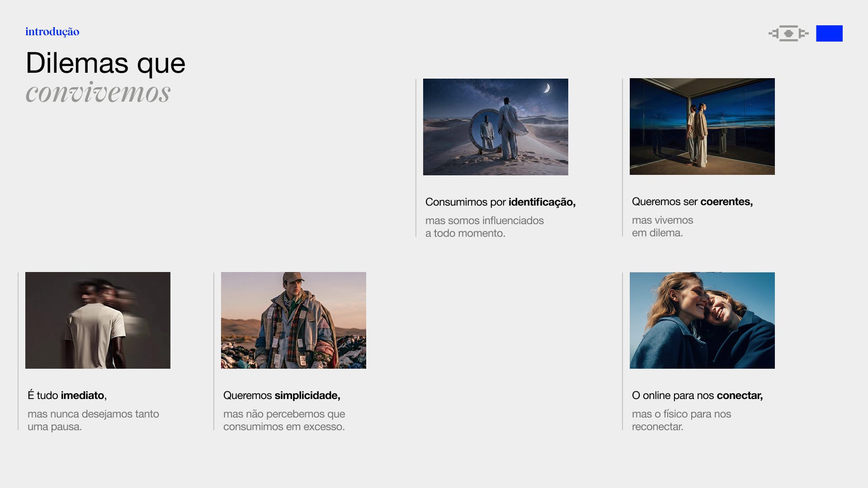
Task: Click "mas somos influenciados a todo momento." text
Action: (484, 227)
